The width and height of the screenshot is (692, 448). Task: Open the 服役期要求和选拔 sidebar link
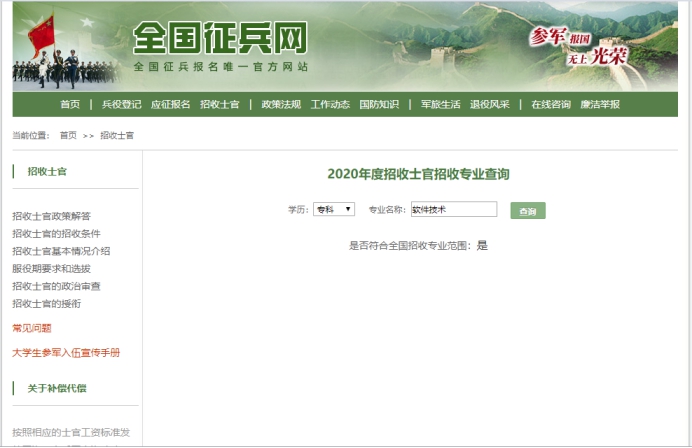coord(51,268)
